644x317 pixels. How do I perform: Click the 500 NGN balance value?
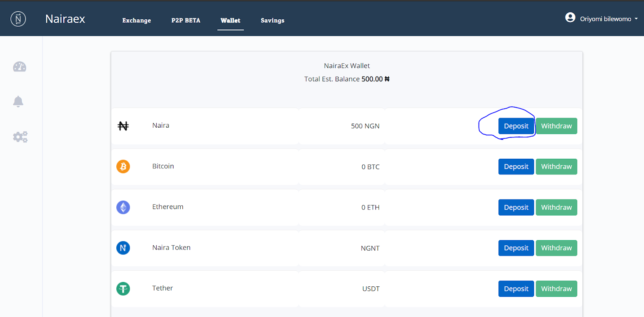(x=365, y=126)
